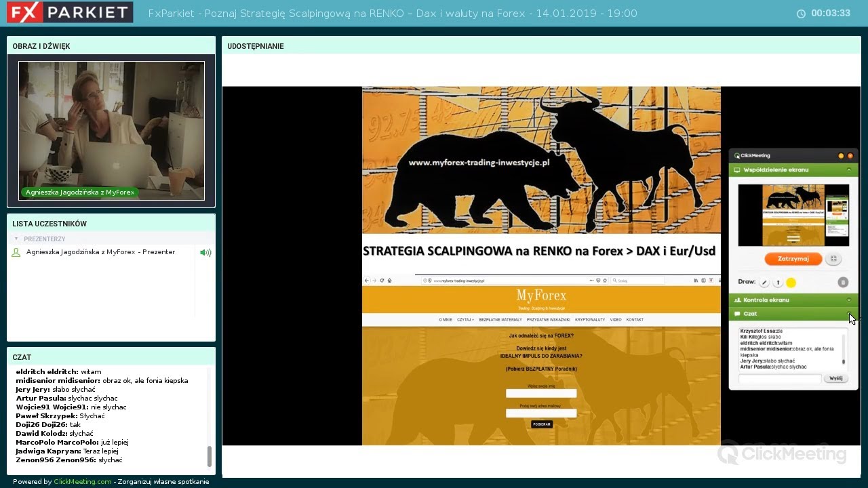
Task: Select the pencil draw tool
Action: [x=764, y=282]
